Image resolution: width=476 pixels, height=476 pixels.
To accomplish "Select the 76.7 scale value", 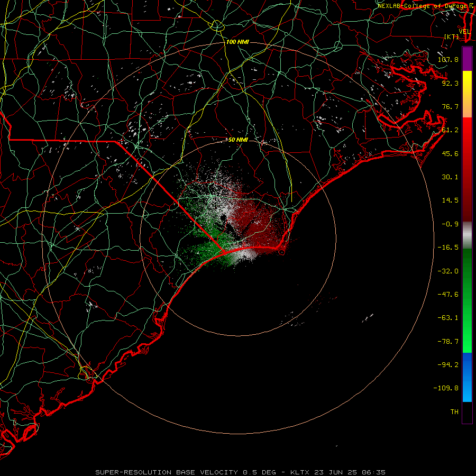I will point(450,106).
